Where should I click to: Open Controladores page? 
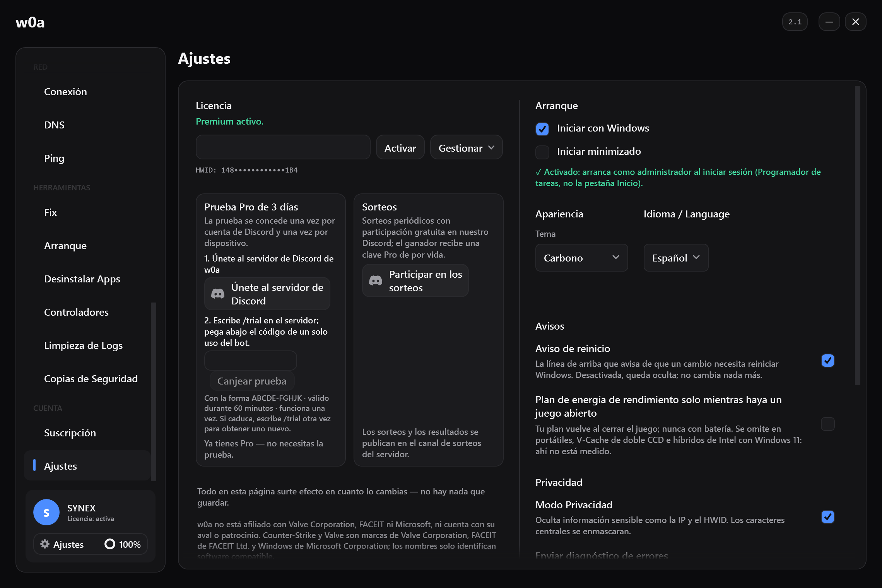[x=87, y=312]
